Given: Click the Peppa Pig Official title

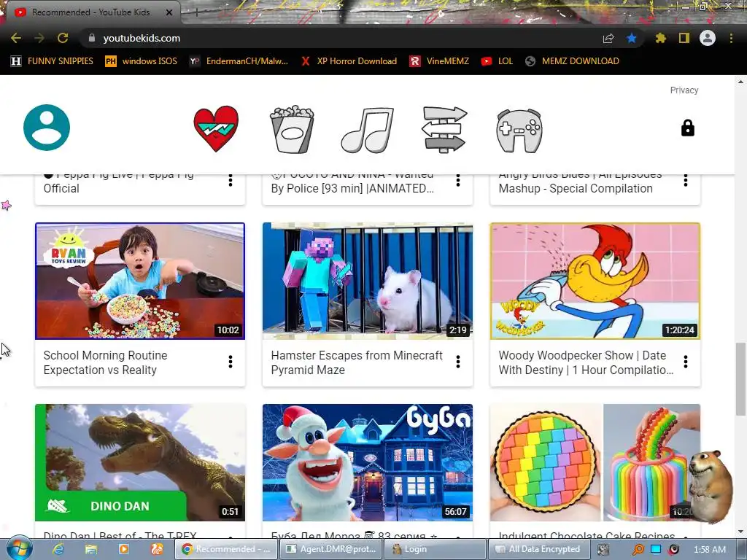Looking at the screenshot, I should click(x=119, y=182).
